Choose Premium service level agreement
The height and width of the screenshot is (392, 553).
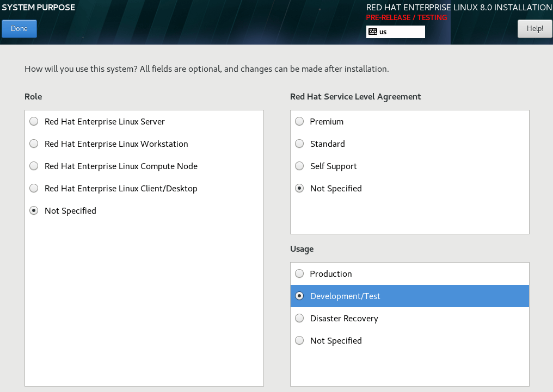coord(299,122)
